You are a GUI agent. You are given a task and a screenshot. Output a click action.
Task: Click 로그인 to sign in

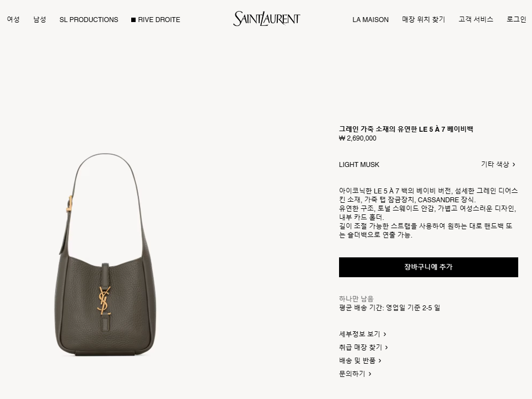[517, 19]
